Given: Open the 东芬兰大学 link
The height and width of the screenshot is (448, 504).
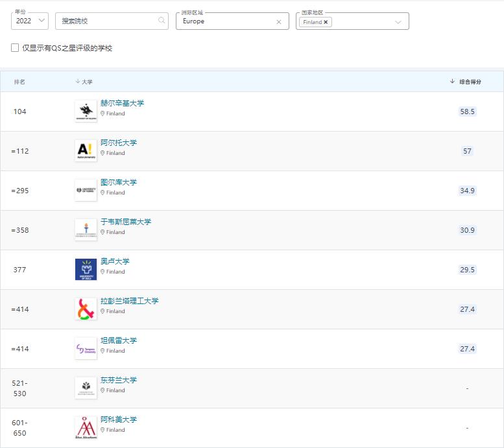Looking at the screenshot, I should (x=119, y=380).
